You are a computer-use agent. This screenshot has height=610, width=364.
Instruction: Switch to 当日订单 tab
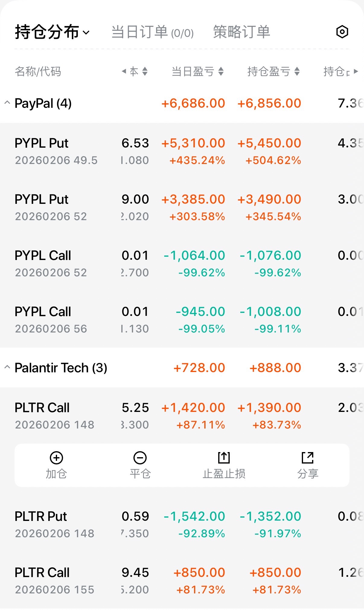[152, 32]
